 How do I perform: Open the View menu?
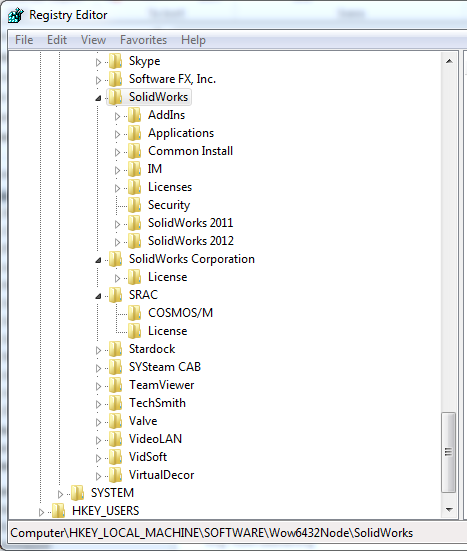93,40
